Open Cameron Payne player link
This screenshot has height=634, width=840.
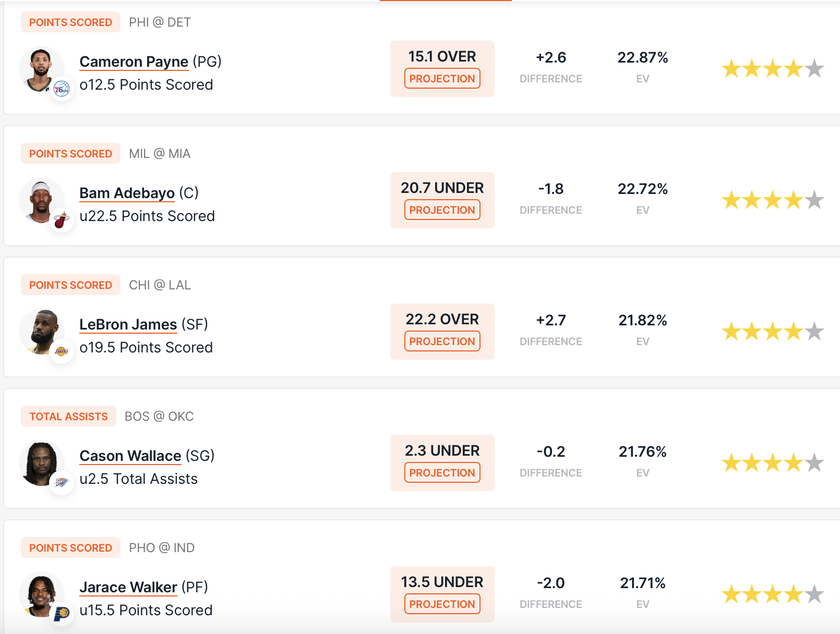point(134,62)
